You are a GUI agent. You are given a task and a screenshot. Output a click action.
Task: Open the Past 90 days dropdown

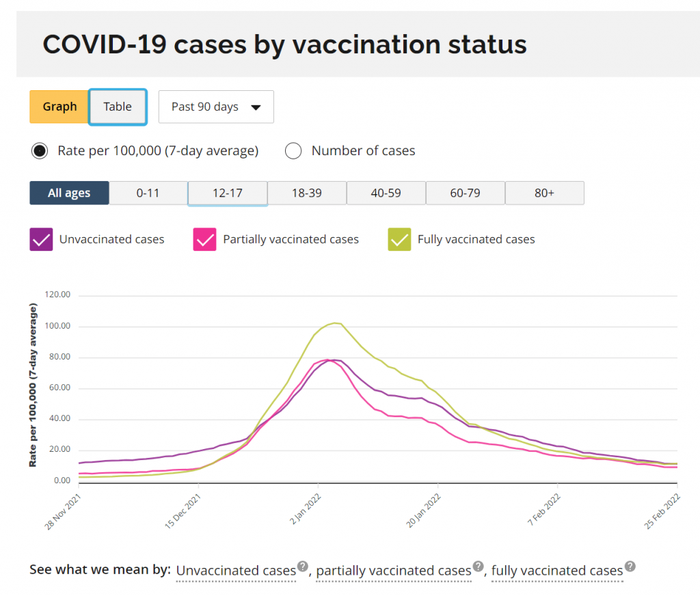pyautogui.click(x=215, y=107)
